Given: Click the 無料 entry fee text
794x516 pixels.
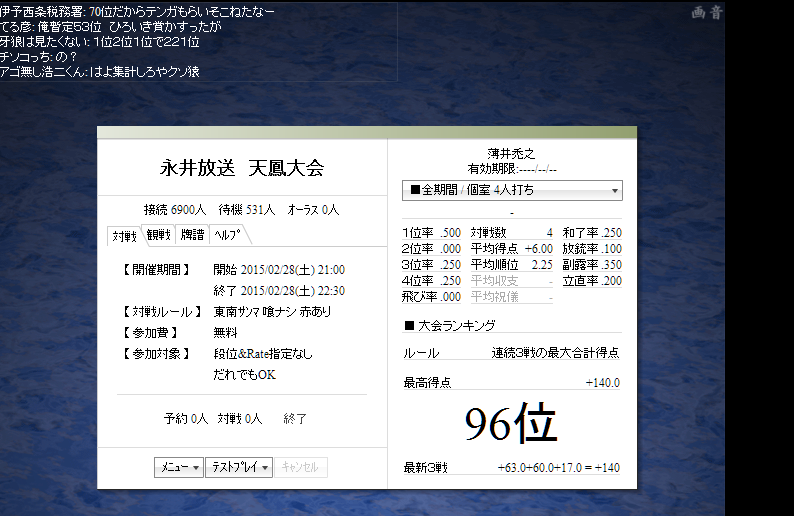Looking at the screenshot, I should click(x=225, y=333).
